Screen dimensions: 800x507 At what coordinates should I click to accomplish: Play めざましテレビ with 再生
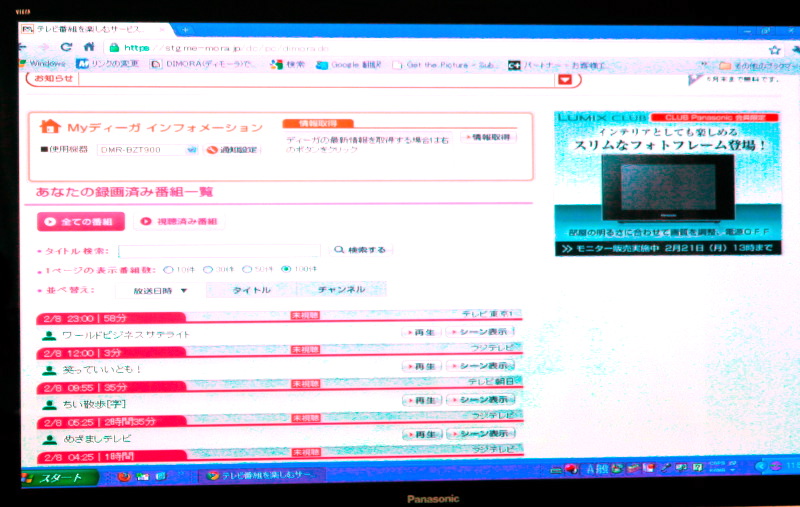click(x=422, y=435)
